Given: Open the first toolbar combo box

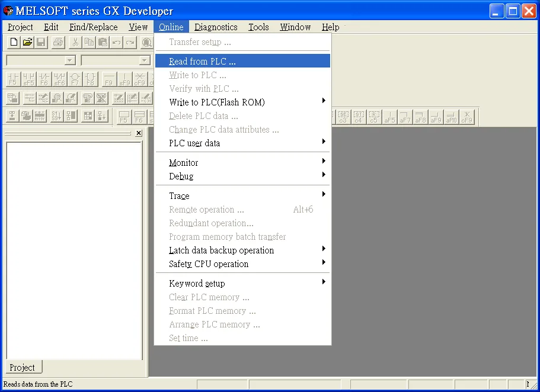Looking at the screenshot, I should click(70, 60).
